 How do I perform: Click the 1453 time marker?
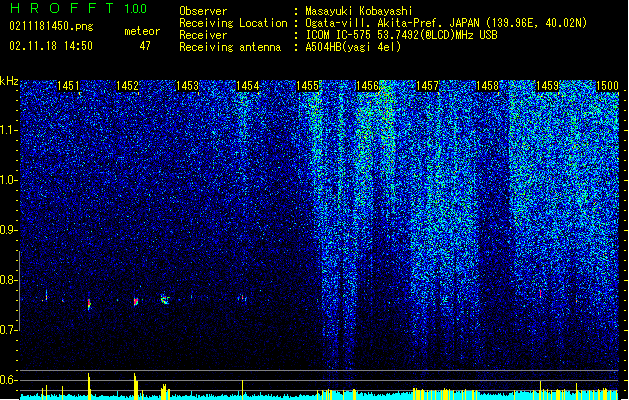coord(187,86)
